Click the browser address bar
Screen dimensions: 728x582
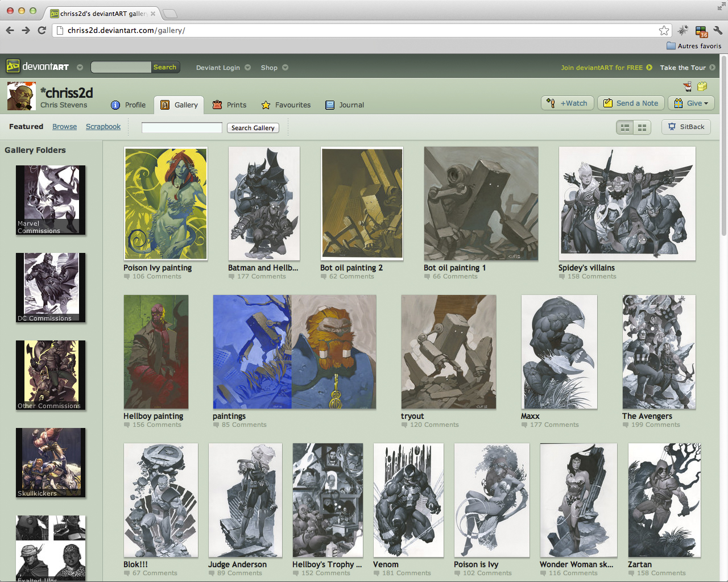[361, 30]
